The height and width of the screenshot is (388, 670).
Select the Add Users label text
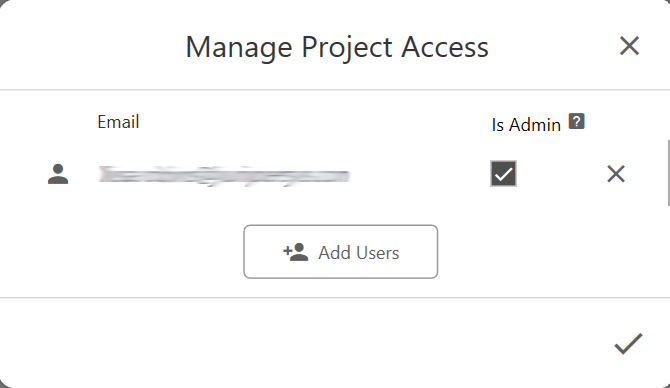(359, 253)
